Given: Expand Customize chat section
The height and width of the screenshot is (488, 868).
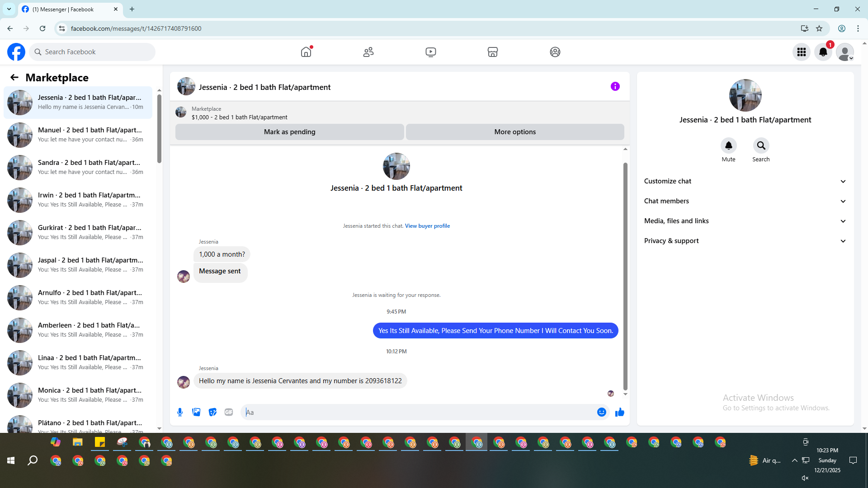Looking at the screenshot, I should (745, 181).
